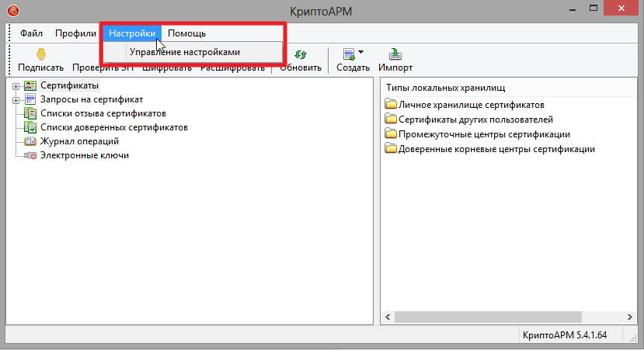Open the Создать dropdown arrow
This screenshot has height=350, width=644.
click(x=360, y=52)
